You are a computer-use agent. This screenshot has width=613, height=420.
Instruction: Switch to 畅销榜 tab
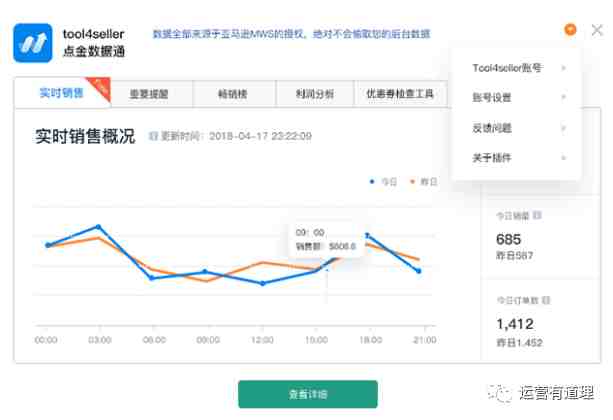coord(235,94)
